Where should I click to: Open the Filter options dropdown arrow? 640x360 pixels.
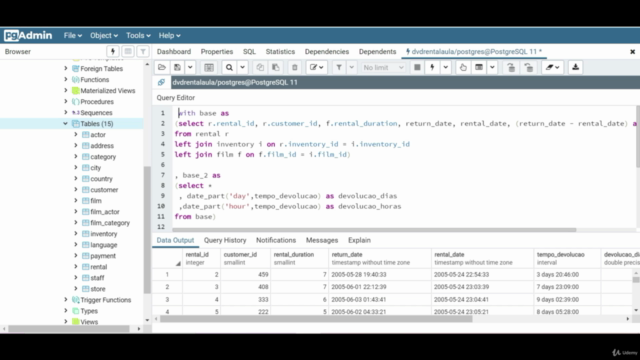tap(351, 67)
